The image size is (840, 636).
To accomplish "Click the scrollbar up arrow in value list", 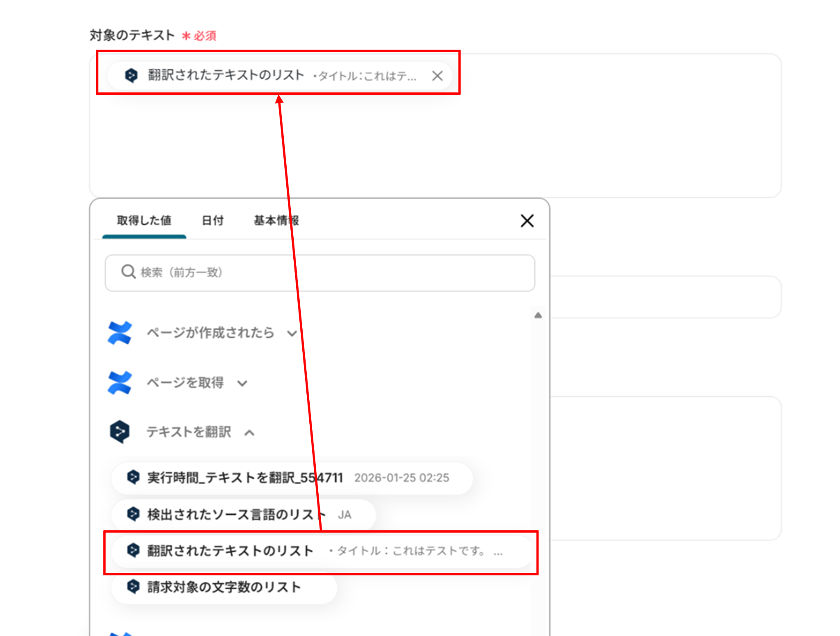I will coord(538,315).
